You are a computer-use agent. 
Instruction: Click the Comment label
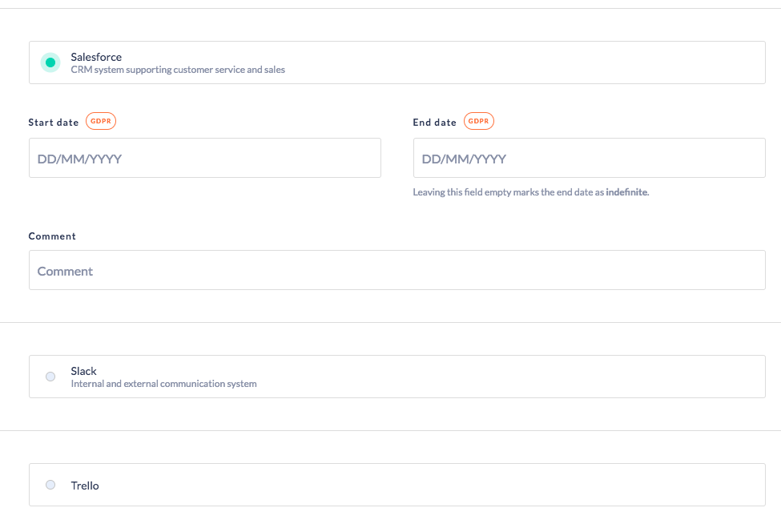coord(52,236)
